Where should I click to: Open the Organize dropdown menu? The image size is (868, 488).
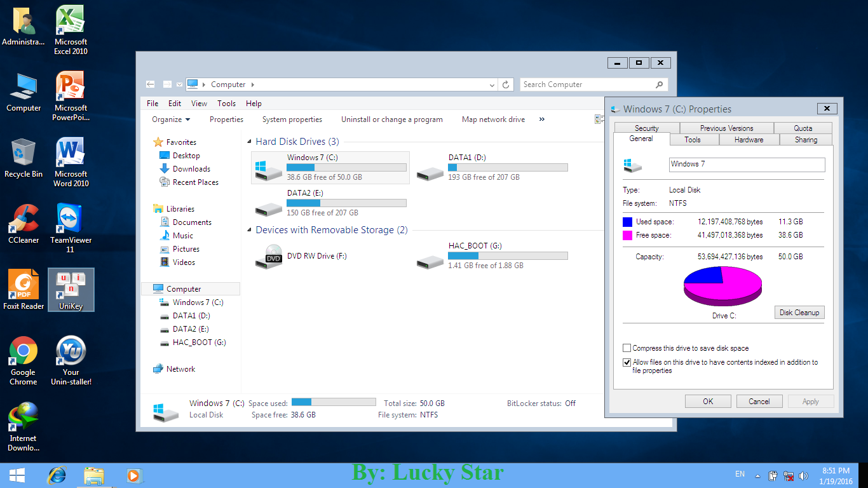pos(171,119)
